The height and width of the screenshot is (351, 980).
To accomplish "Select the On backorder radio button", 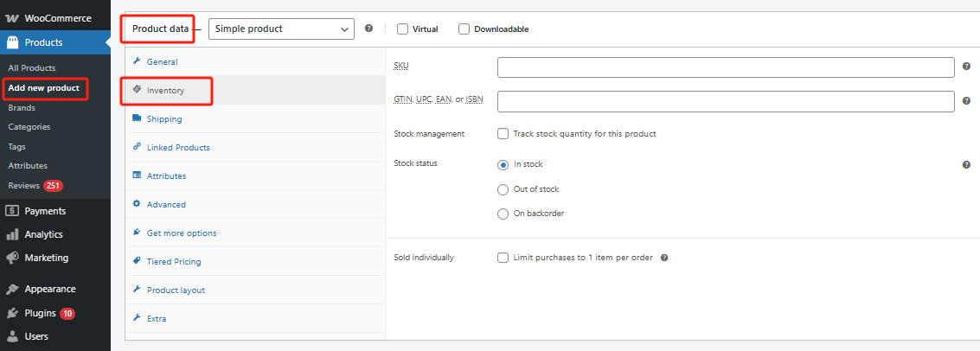I will tap(503, 214).
